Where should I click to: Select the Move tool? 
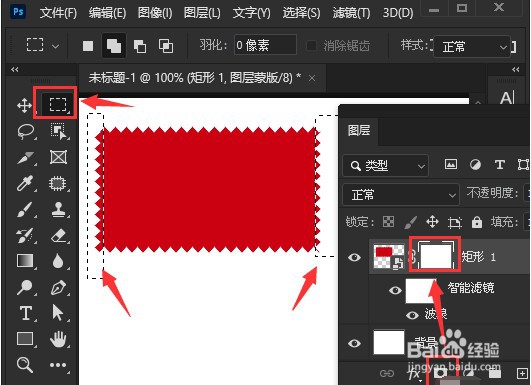24,106
